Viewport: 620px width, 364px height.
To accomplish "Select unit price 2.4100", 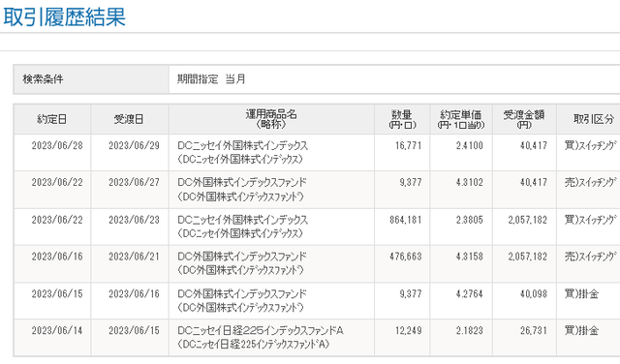I will (469, 145).
